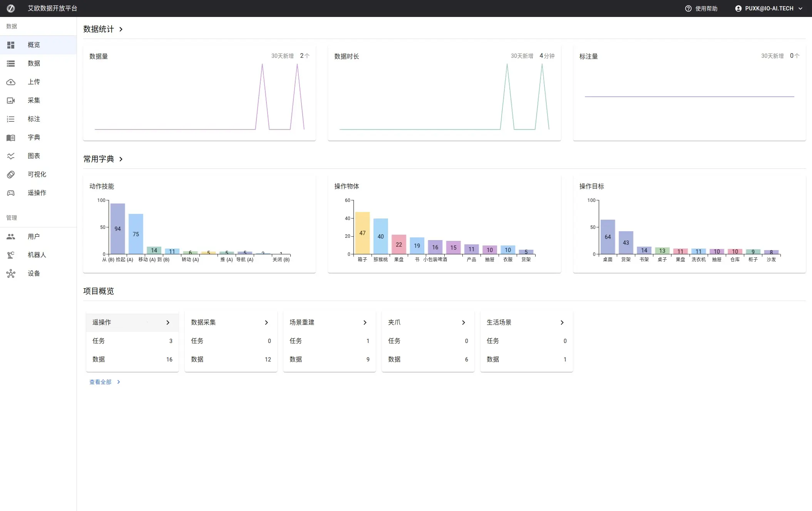Viewport: 812px width, 511px height.
Task: Select the 遥操作 gamepad icon
Action: pos(11,193)
